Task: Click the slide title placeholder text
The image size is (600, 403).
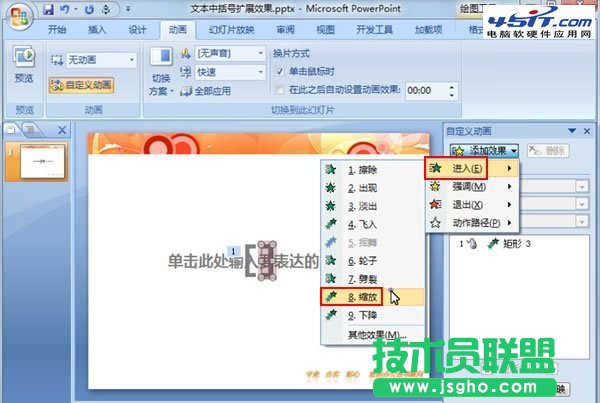Action: point(243,261)
